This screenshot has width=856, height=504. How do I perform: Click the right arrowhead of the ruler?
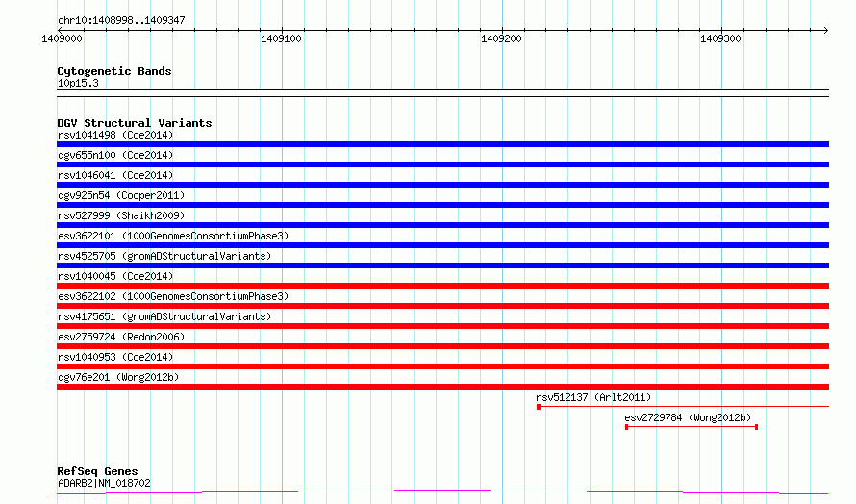826,30
